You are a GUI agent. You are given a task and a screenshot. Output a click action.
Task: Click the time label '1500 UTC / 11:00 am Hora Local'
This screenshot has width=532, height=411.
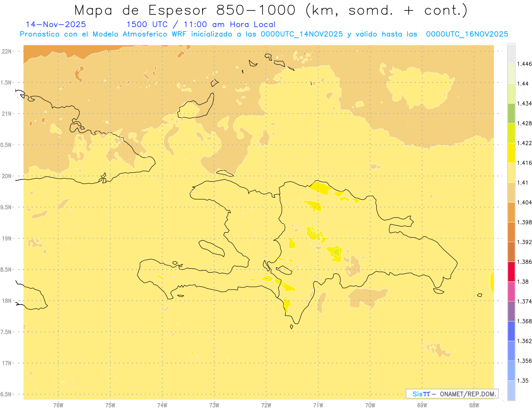pos(201,24)
